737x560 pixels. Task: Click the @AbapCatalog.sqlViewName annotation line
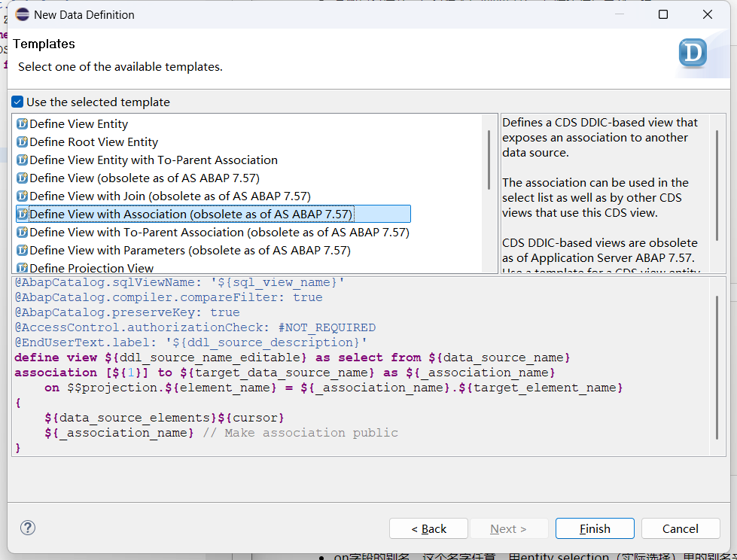(x=179, y=282)
